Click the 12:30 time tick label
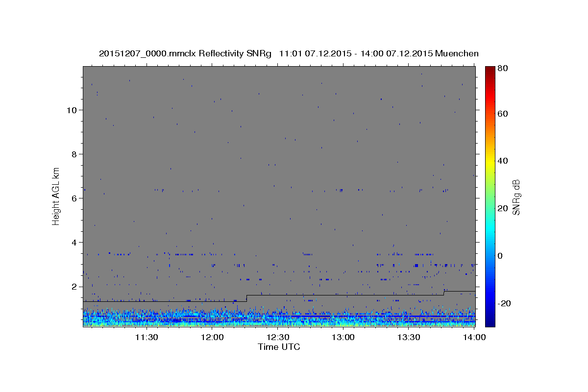The width and height of the screenshot is (588, 392). 278,337
